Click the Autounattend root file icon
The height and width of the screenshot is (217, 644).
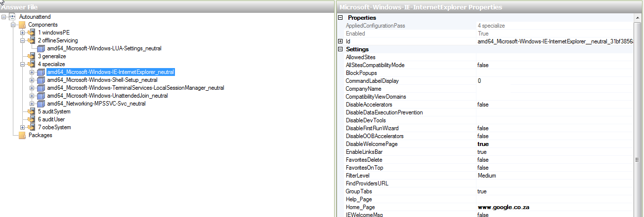pyautogui.click(x=12, y=17)
